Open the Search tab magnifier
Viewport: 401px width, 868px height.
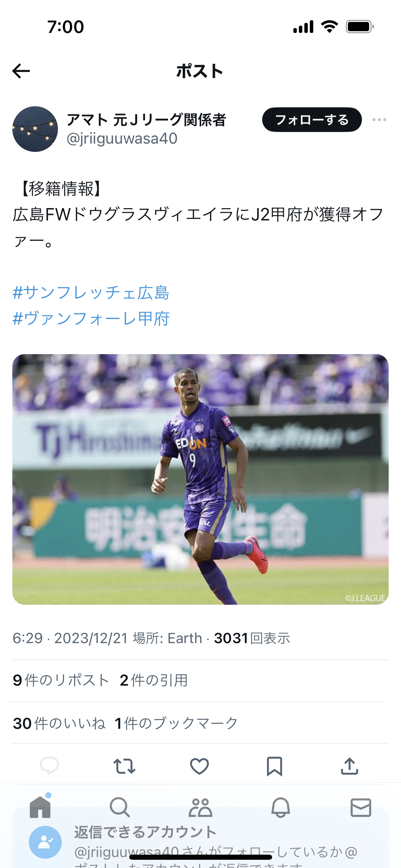pos(120,807)
